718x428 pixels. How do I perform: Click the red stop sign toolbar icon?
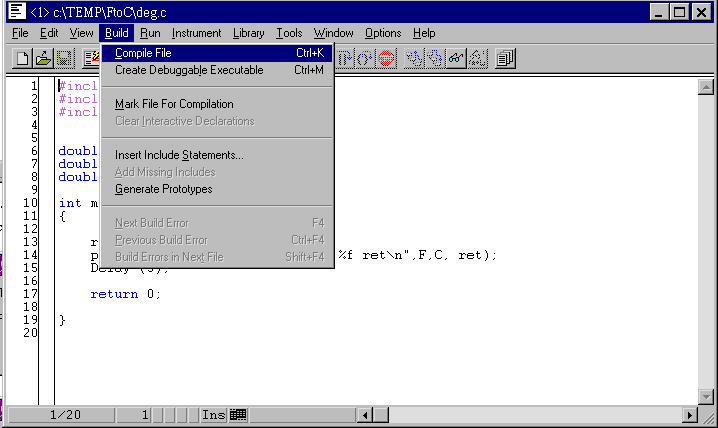[x=387, y=59]
